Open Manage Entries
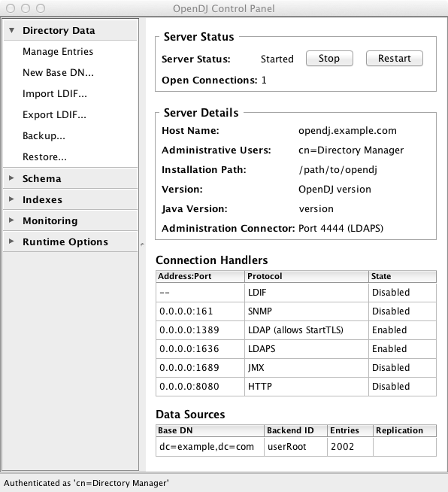The image size is (448, 492). (x=58, y=51)
